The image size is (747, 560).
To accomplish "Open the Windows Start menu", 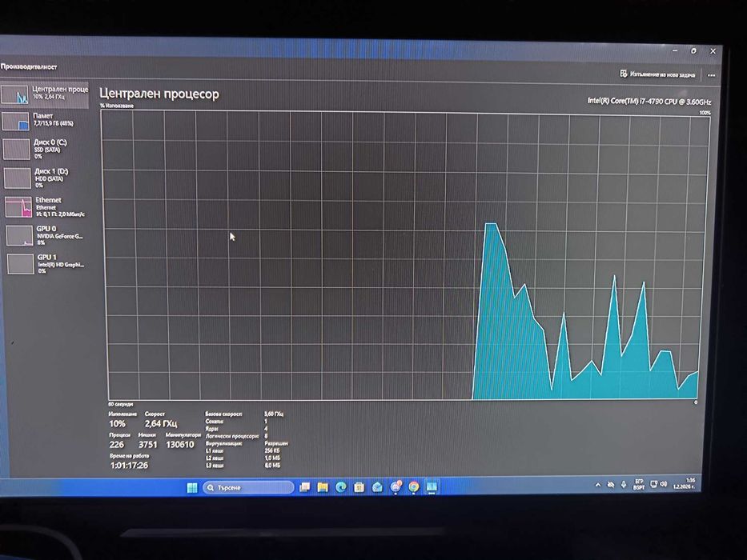I will point(192,488).
